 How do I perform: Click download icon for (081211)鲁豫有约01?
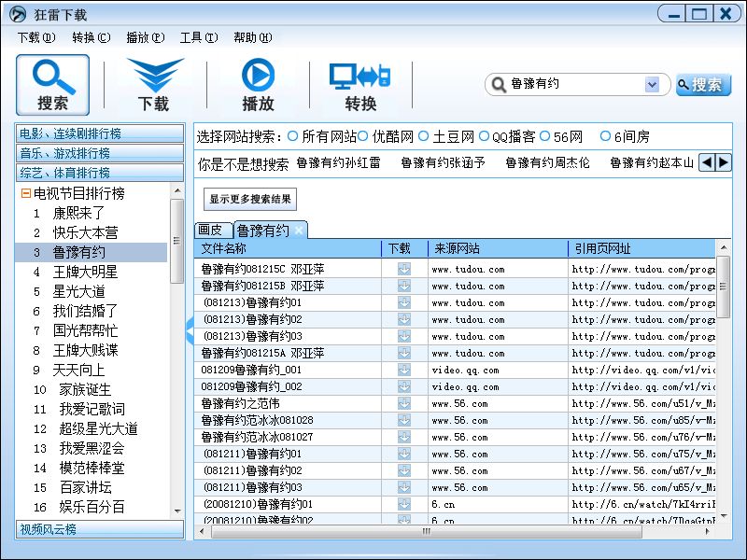coord(404,454)
